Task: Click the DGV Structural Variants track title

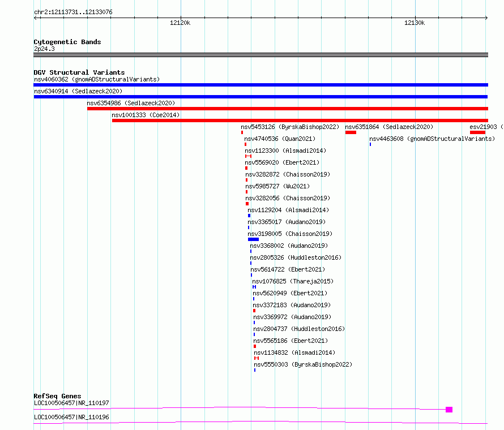Action: (79, 72)
